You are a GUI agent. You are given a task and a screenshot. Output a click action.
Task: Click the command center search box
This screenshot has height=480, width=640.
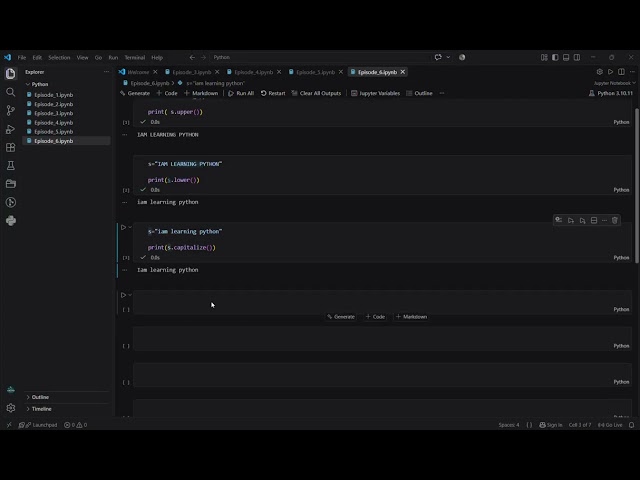pos(320,57)
